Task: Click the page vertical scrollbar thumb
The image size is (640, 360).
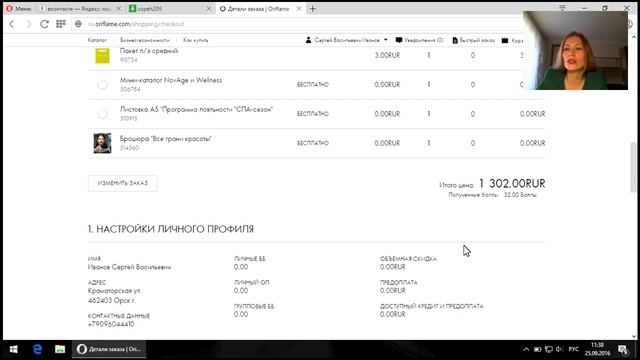Action: pos(633,167)
